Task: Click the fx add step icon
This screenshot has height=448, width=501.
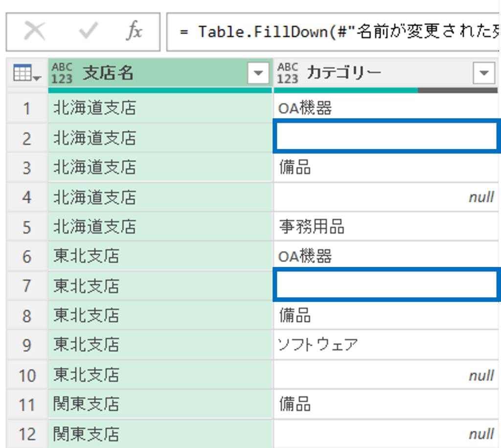Action: coord(134,32)
